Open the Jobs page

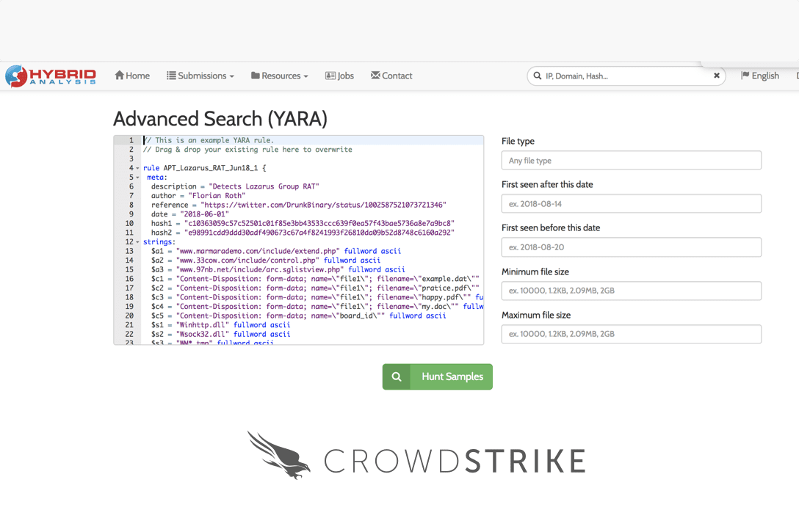pos(339,76)
